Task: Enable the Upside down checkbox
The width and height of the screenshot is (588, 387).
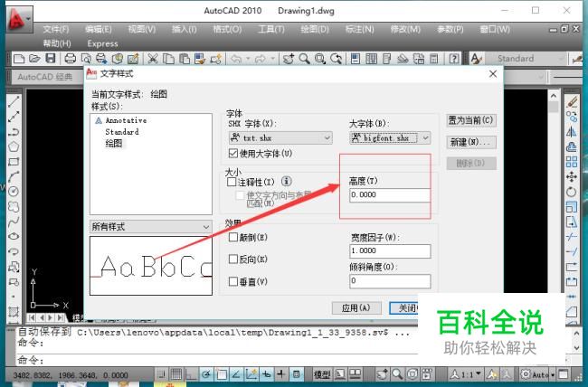Action: [233, 238]
